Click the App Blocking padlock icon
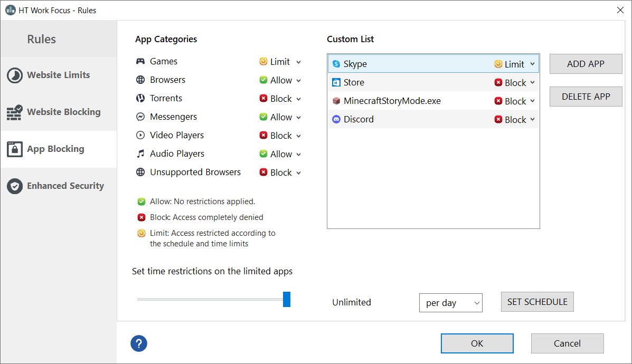The image size is (632, 364). coord(15,149)
